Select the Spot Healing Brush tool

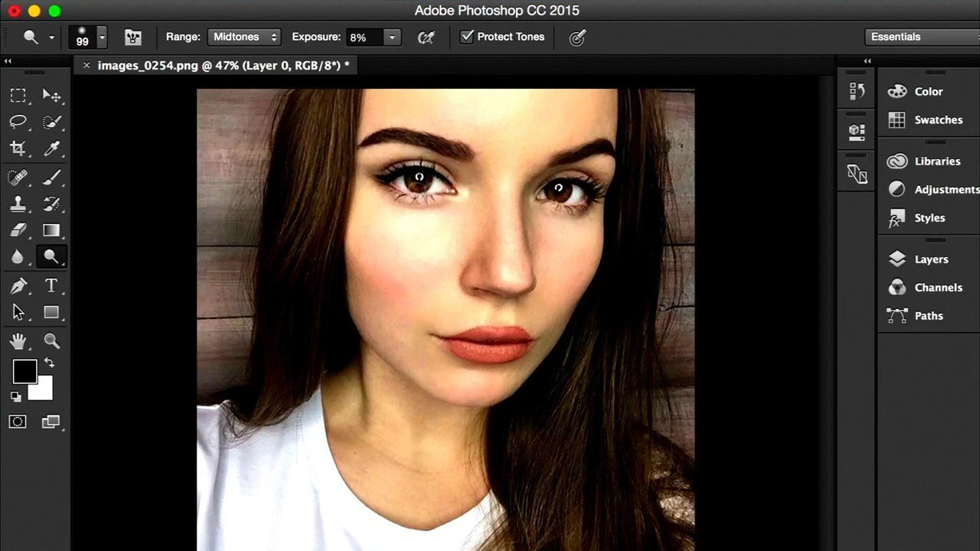pos(18,178)
